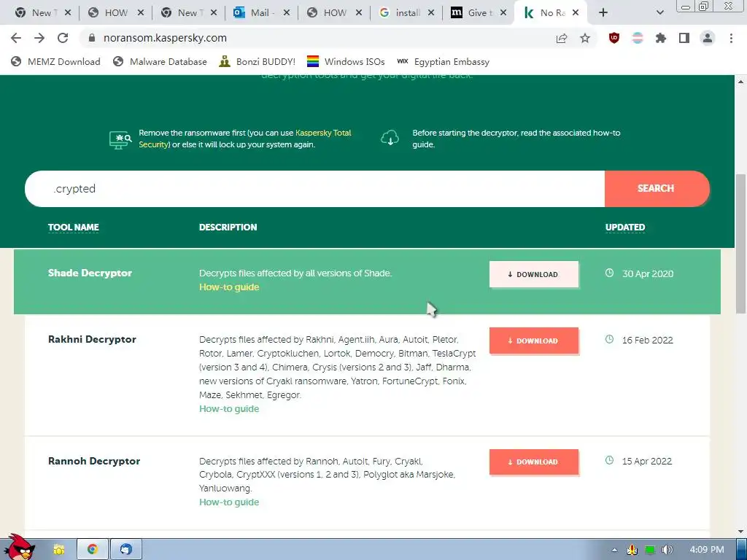
Task: Click the 4:09 PM taskbar clock
Action: click(x=707, y=550)
